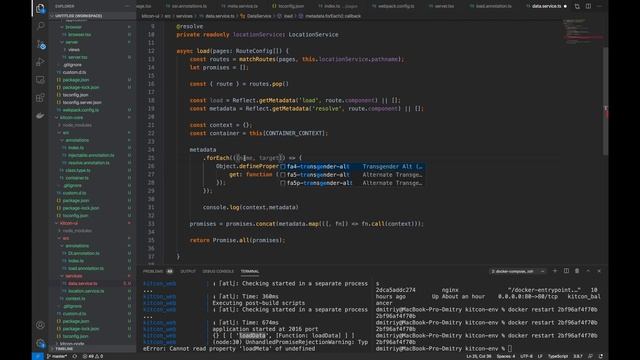Collapse the server folder
The width and height of the screenshot is (640, 360).
pyautogui.click(x=72, y=42)
